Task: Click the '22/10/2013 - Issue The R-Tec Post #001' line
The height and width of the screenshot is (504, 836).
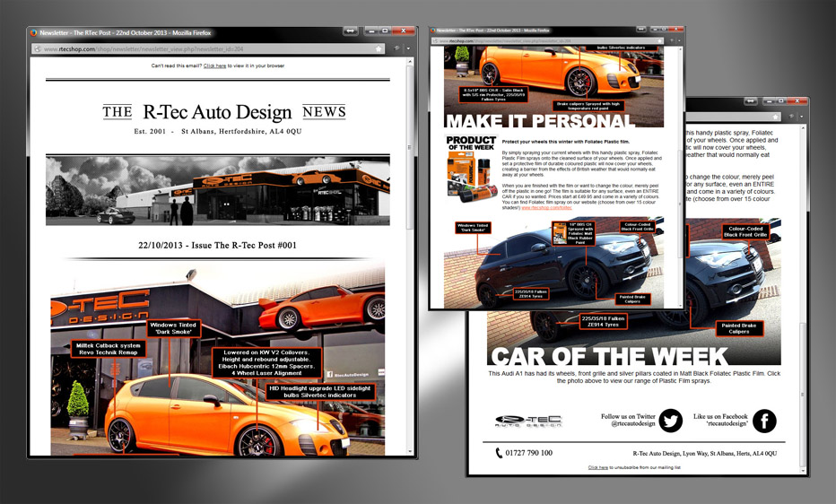Action: [x=217, y=245]
